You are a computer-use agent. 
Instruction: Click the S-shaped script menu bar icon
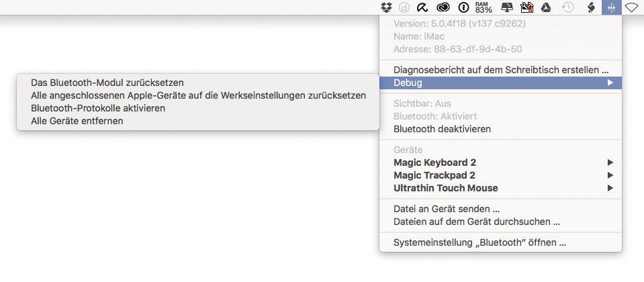591,7
